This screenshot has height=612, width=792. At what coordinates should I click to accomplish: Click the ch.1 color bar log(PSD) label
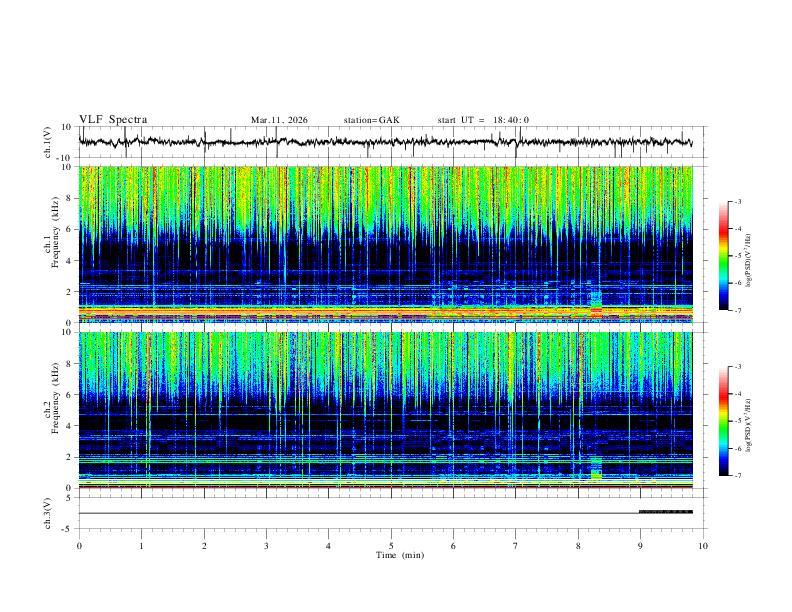click(748, 261)
